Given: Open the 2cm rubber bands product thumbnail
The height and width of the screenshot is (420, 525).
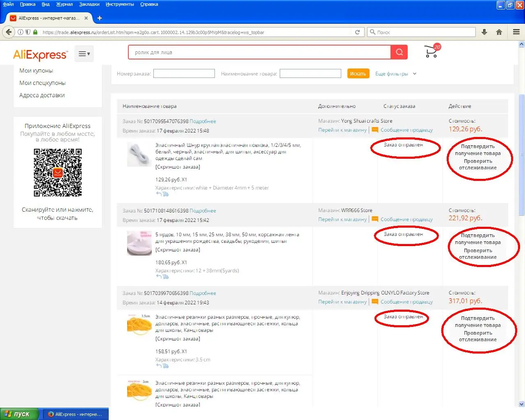Looking at the screenshot, I should tap(139, 391).
